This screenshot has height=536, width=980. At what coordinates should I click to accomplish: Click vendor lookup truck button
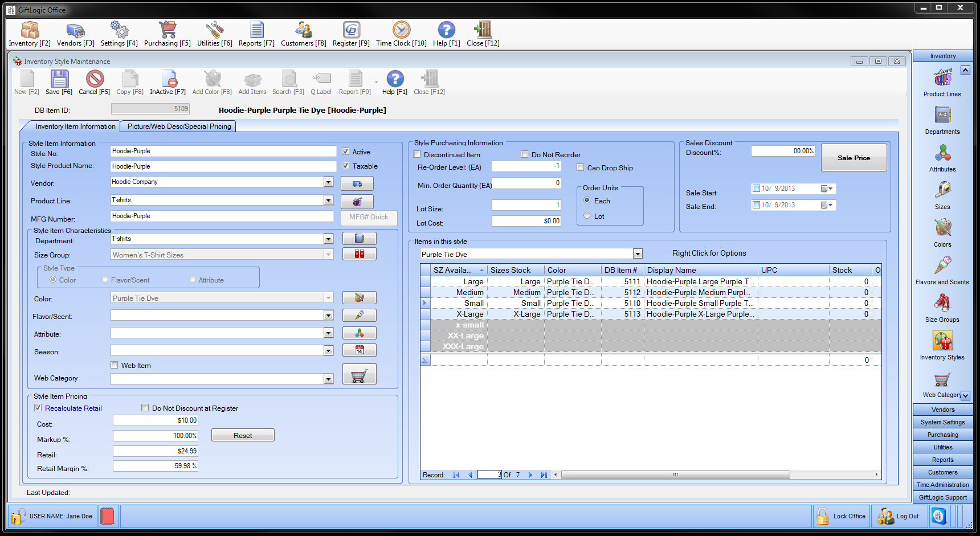[x=357, y=183]
